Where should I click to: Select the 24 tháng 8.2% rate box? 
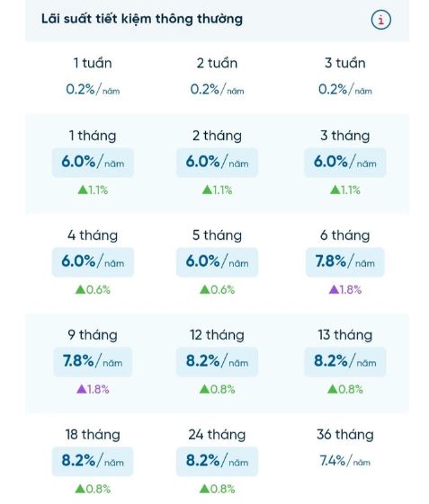pos(217,461)
